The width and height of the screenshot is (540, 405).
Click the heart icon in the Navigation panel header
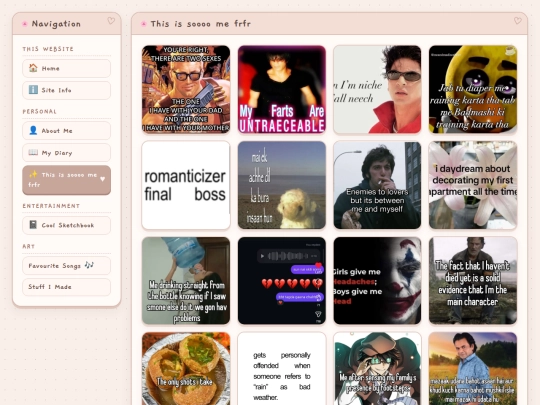111,21
